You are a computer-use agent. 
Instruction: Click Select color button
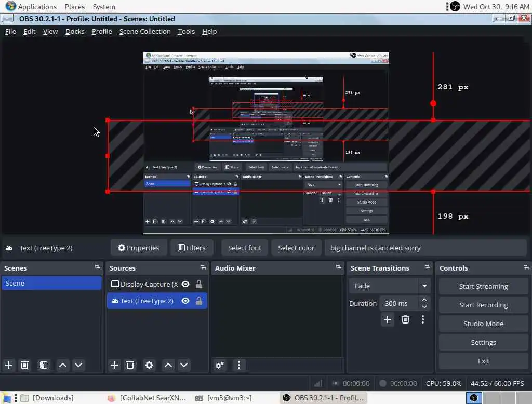[296, 248]
